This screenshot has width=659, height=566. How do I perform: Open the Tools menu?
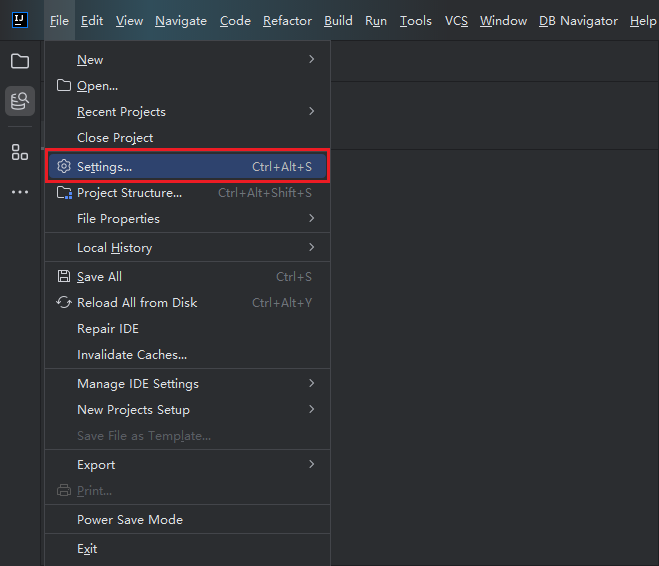coord(416,21)
